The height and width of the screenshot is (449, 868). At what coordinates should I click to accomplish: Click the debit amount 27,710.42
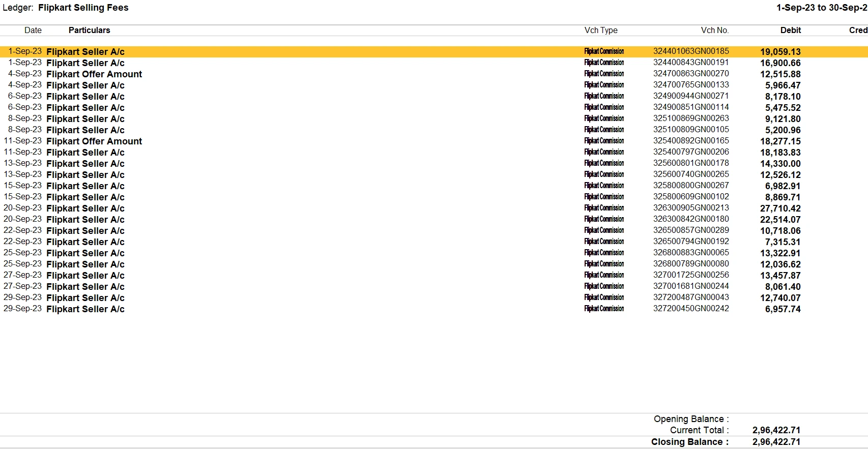[x=780, y=208]
